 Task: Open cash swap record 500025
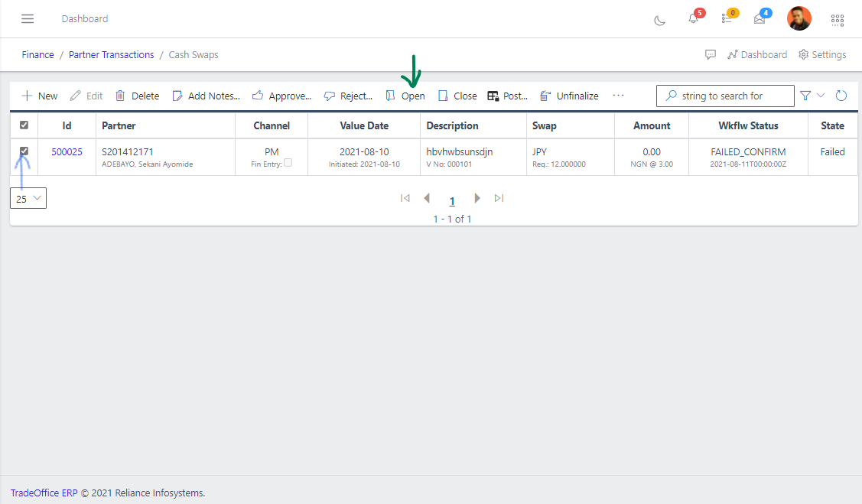point(67,151)
